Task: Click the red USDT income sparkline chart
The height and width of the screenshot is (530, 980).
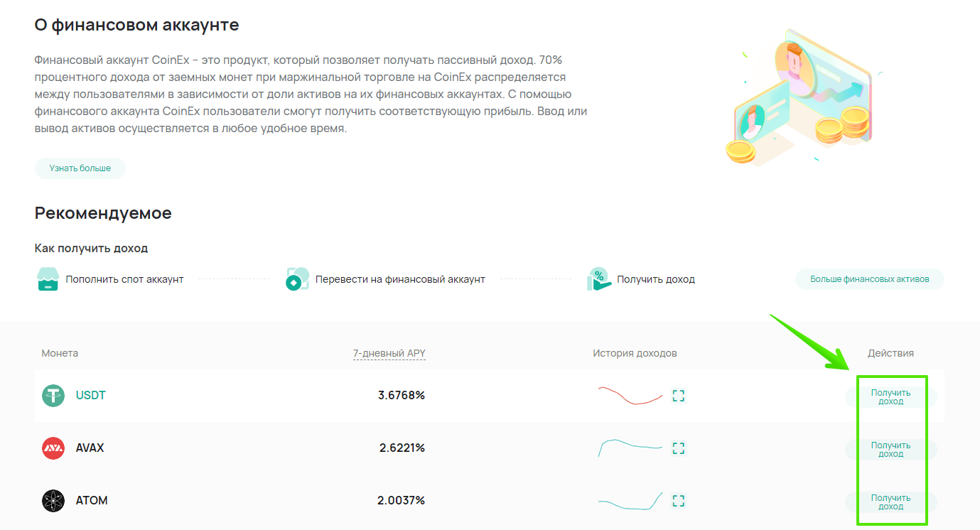Action: pyautogui.click(x=630, y=396)
